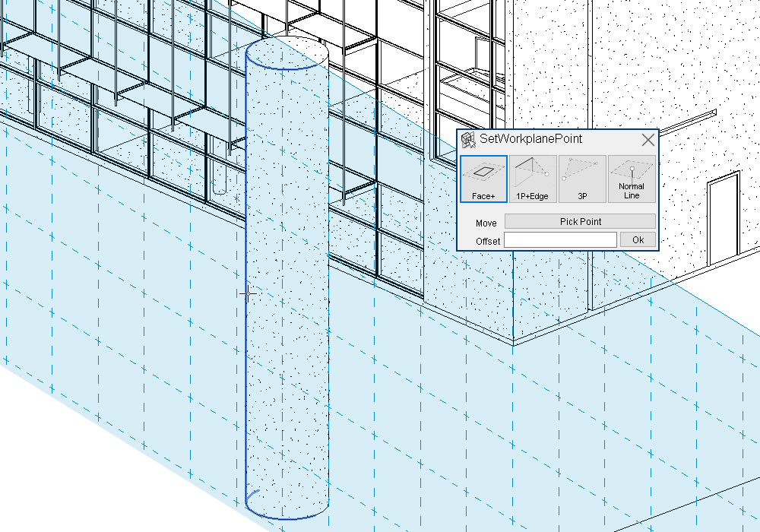This screenshot has height=532, width=760.
Task: Enable the 1P+Edge plane definition option
Action: (532, 179)
